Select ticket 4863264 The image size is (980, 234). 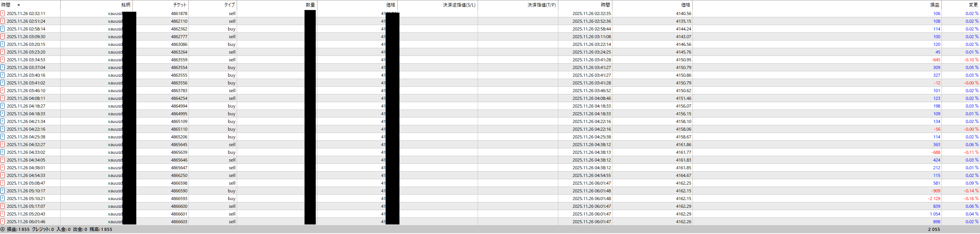coord(179,52)
